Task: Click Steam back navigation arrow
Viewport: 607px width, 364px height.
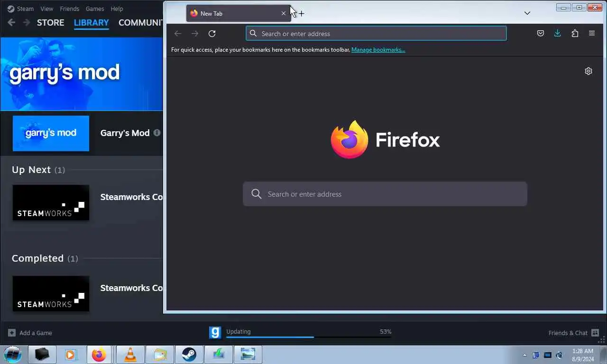Action: tap(11, 22)
